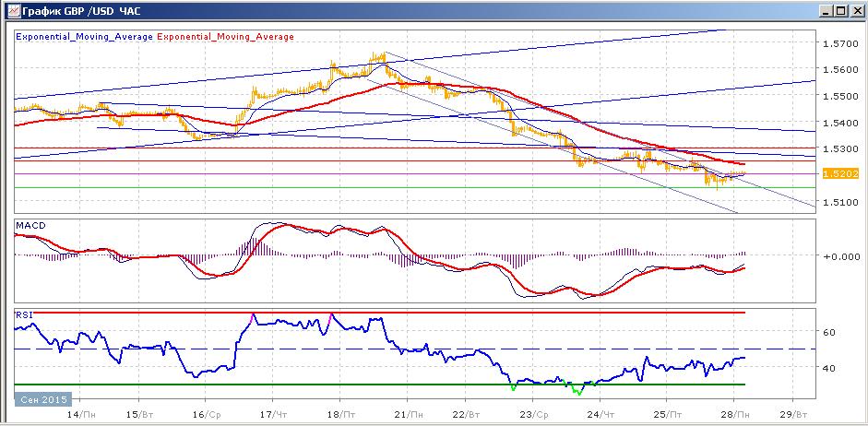Viewport: 868px width, 426px height.
Task: Select the 16/Ср date marker
Action: tap(206, 414)
